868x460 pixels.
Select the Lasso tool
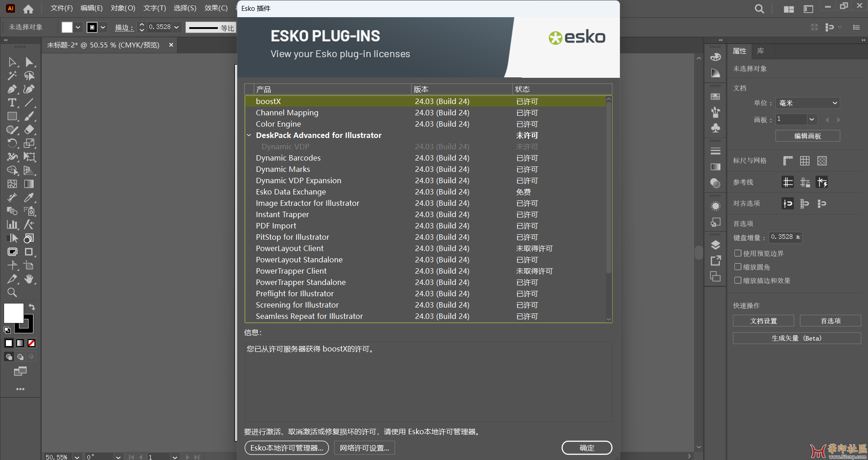click(29, 76)
